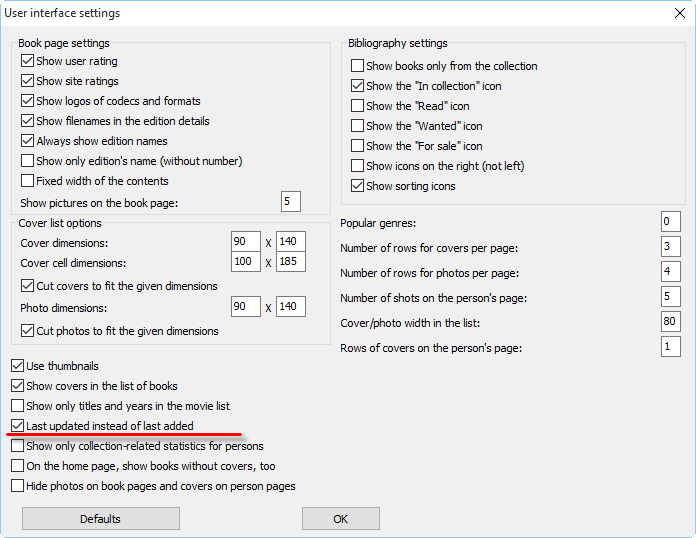Uncheck Last updated instead of last added
Screen dimensions: 696x538
pyautogui.click(x=17, y=426)
